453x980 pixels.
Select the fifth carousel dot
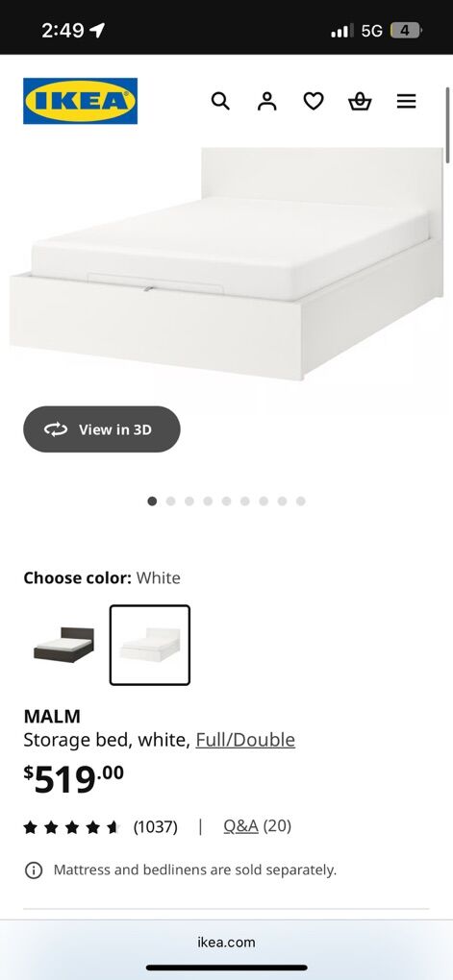pos(227,502)
